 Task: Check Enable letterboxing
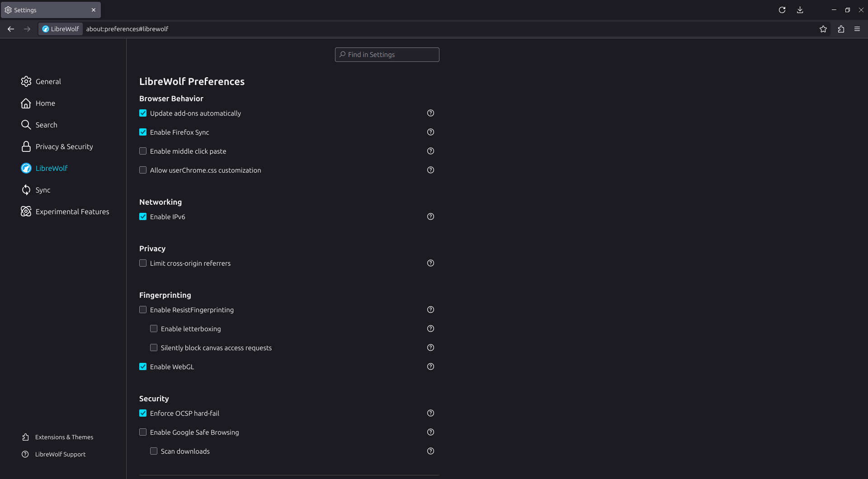tap(154, 329)
